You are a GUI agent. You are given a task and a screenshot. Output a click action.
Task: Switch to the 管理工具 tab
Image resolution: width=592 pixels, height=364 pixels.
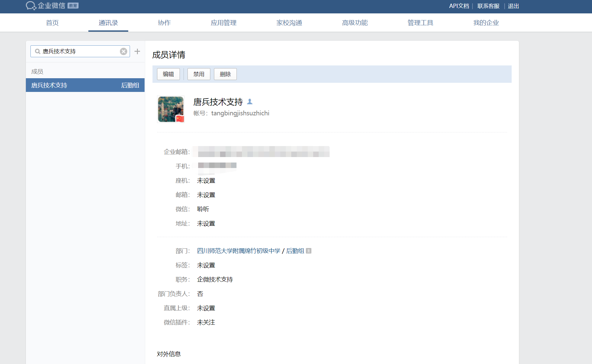pyautogui.click(x=420, y=23)
